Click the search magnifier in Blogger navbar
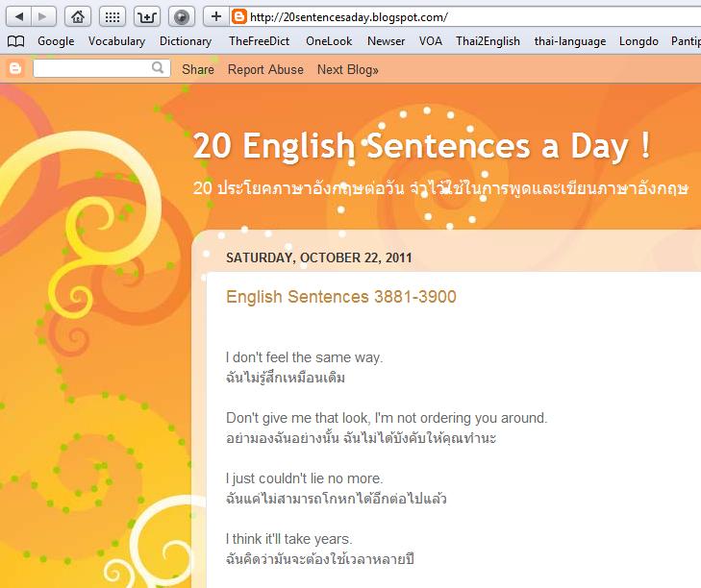 click(158, 68)
